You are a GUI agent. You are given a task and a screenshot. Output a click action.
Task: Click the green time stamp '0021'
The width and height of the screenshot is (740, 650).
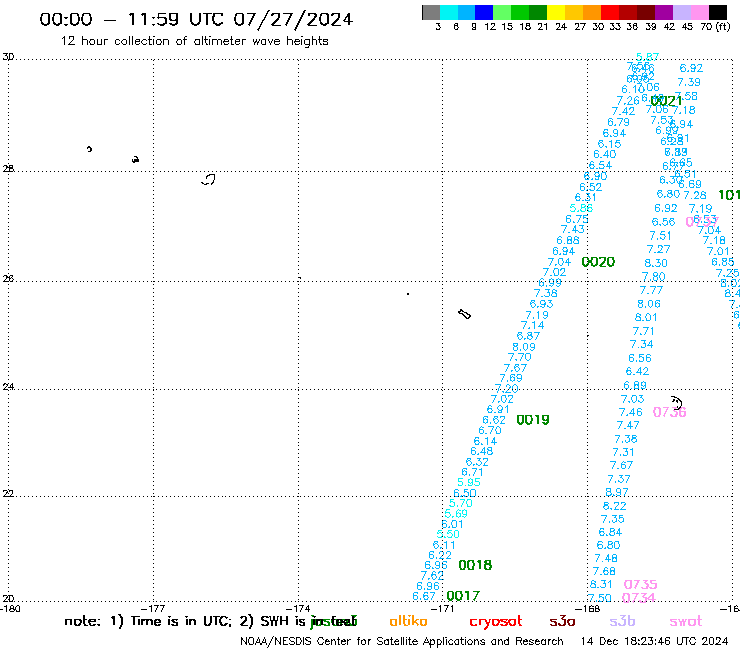click(x=666, y=101)
